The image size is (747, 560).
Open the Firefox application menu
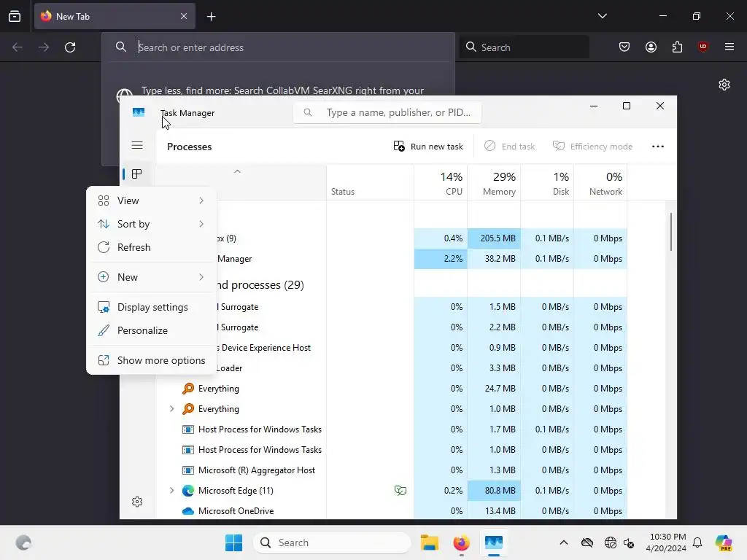click(729, 47)
